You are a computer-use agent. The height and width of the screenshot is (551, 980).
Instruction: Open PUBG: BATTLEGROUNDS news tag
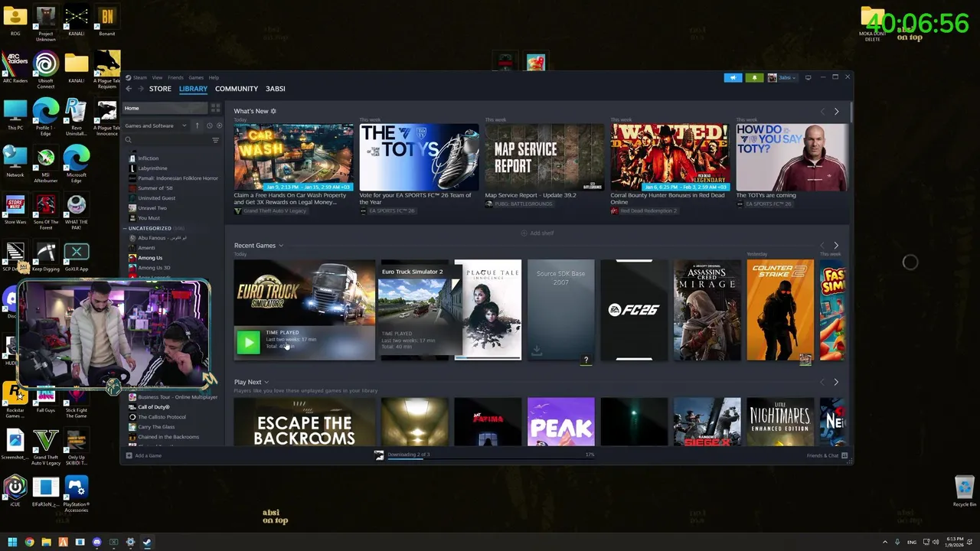pyautogui.click(x=521, y=204)
